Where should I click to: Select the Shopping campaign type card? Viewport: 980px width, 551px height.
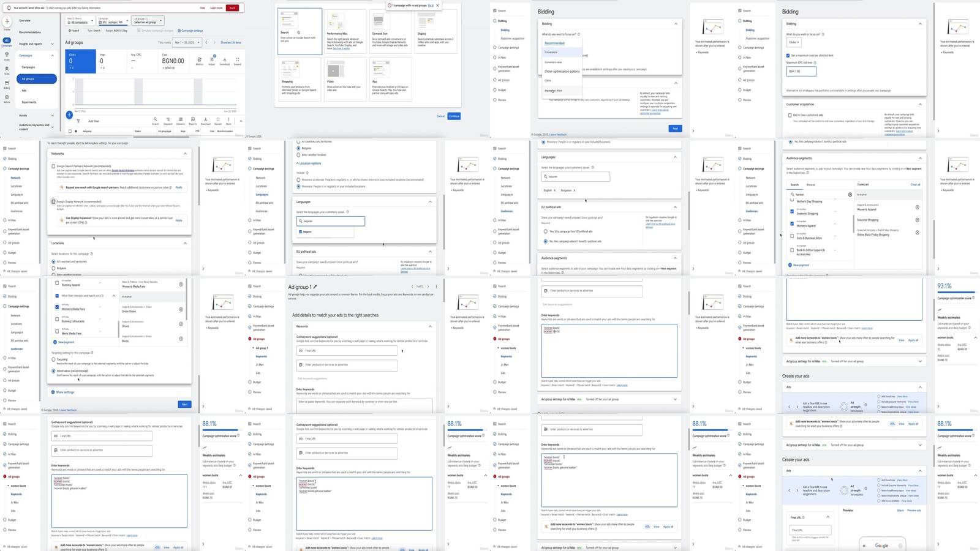[x=299, y=80]
